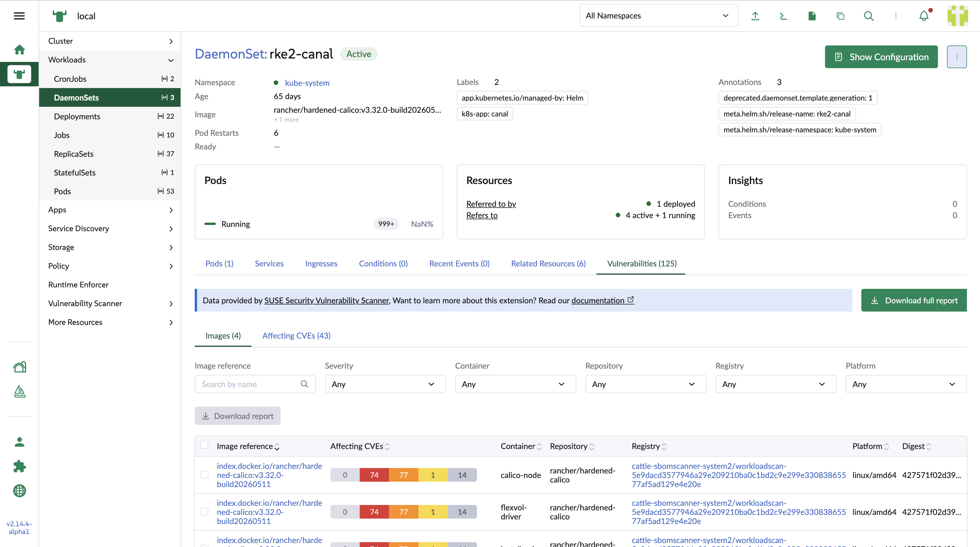Click the Show Configuration button

(x=881, y=57)
